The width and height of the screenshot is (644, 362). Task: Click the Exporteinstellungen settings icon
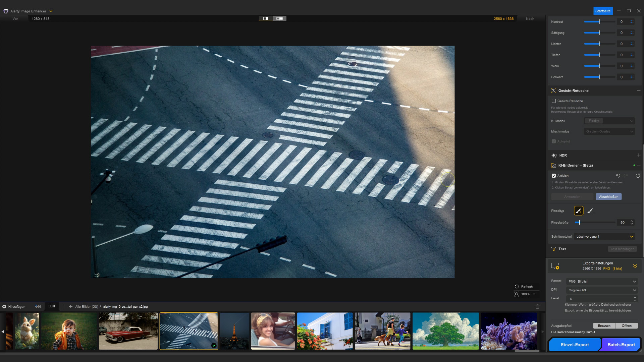point(555,266)
